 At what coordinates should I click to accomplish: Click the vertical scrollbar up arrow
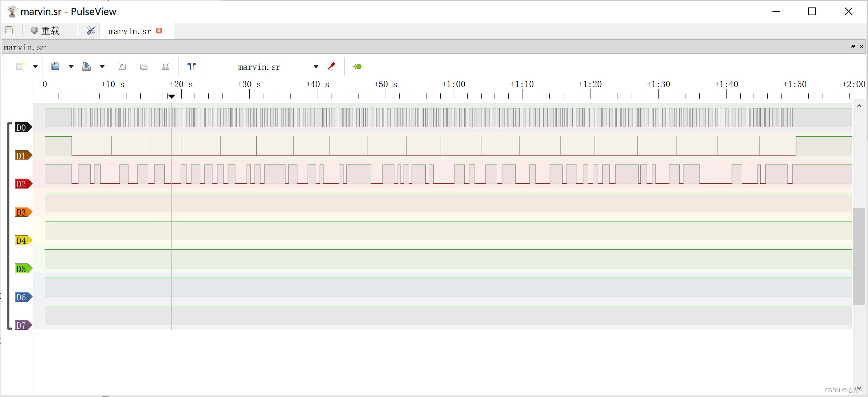(x=859, y=106)
